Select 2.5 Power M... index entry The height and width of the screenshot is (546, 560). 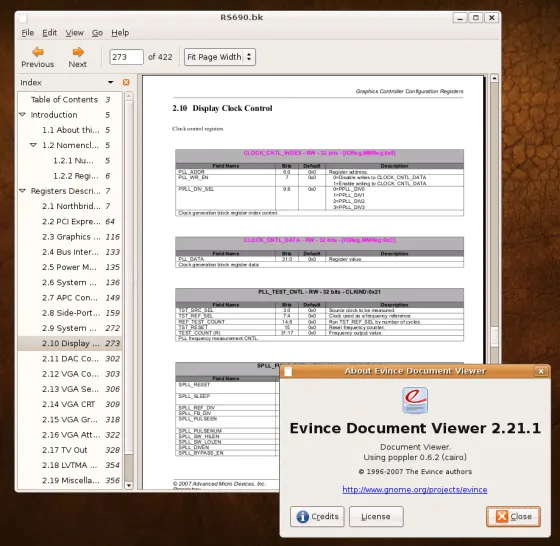point(70,267)
